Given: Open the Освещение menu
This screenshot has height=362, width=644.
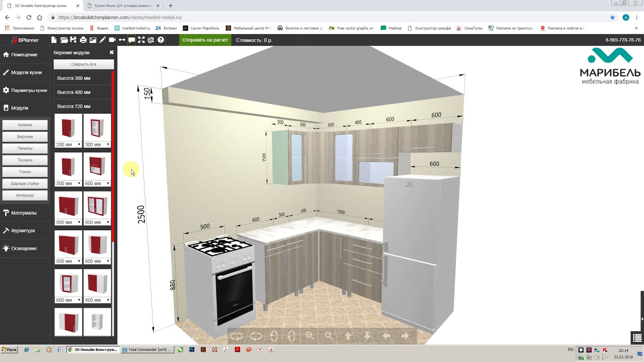Looking at the screenshot, I should pyautogui.click(x=24, y=248).
